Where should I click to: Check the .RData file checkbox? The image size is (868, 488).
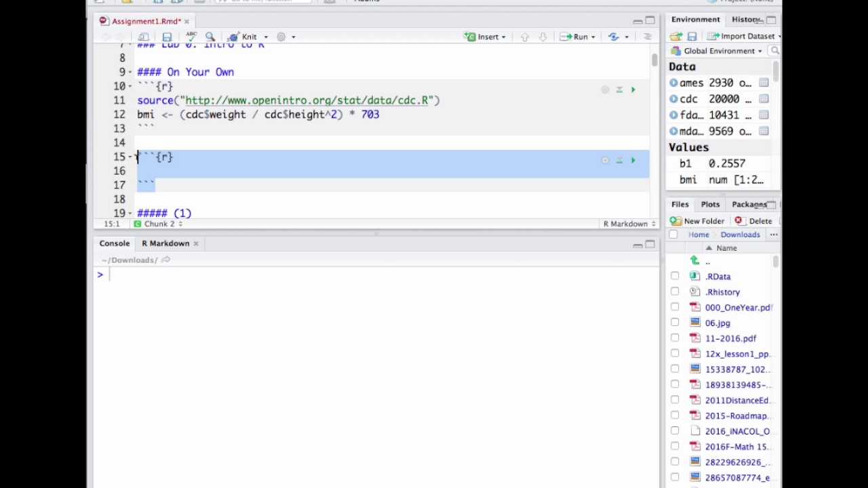[675, 276]
